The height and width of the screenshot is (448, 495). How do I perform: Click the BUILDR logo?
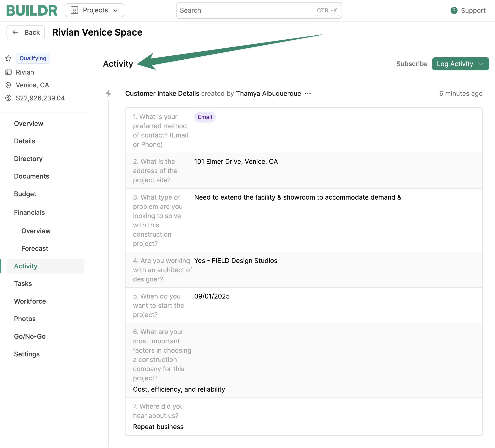tap(32, 11)
